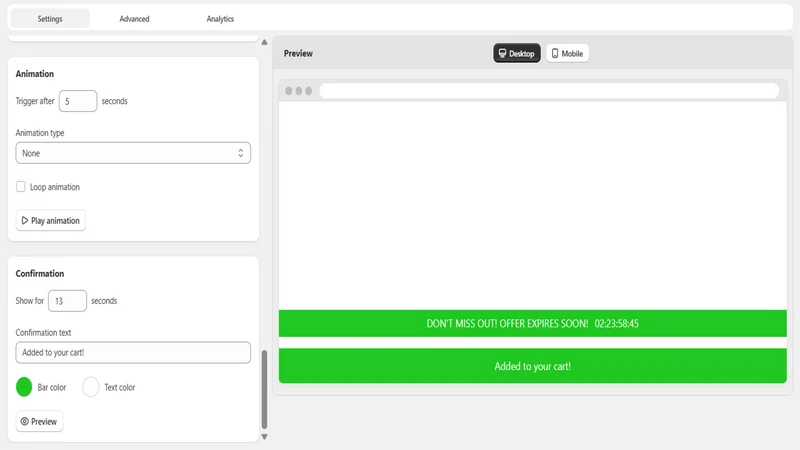The height and width of the screenshot is (450, 800).
Task: Edit the Show for seconds field
Action: [x=67, y=301]
